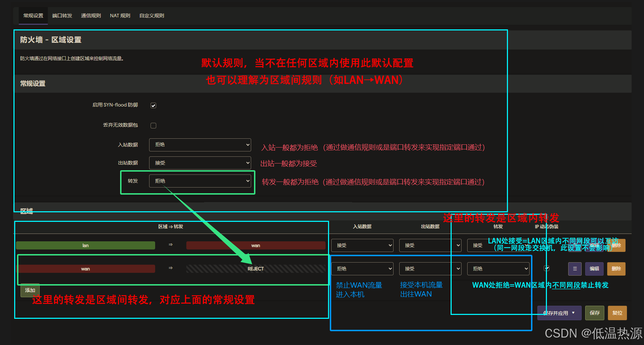The height and width of the screenshot is (345, 644).
Task: Click 删除 button for wan zone
Action: point(616,269)
